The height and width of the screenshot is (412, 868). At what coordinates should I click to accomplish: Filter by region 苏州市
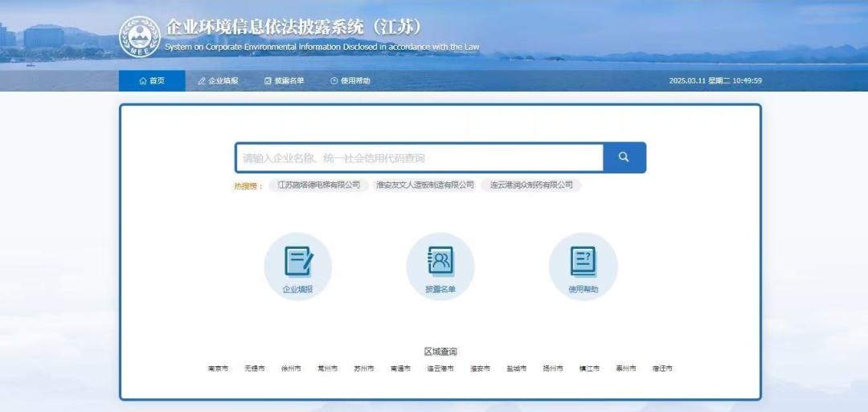coord(364,369)
